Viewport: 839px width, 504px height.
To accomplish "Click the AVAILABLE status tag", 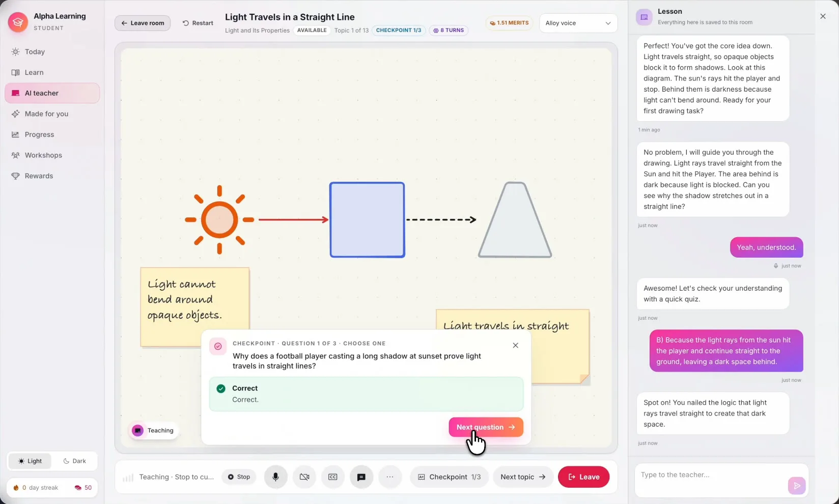I will click(312, 30).
